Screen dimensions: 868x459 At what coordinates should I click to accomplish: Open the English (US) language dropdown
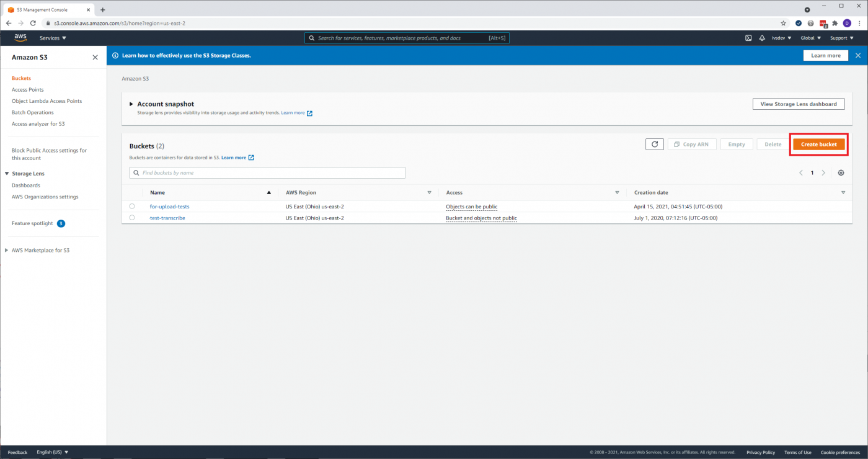tap(53, 452)
